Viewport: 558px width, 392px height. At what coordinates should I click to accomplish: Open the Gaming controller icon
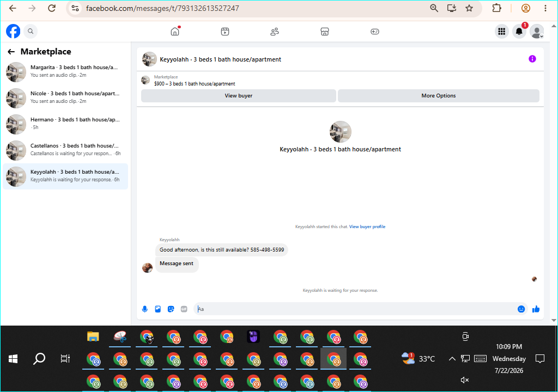pos(375,32)
